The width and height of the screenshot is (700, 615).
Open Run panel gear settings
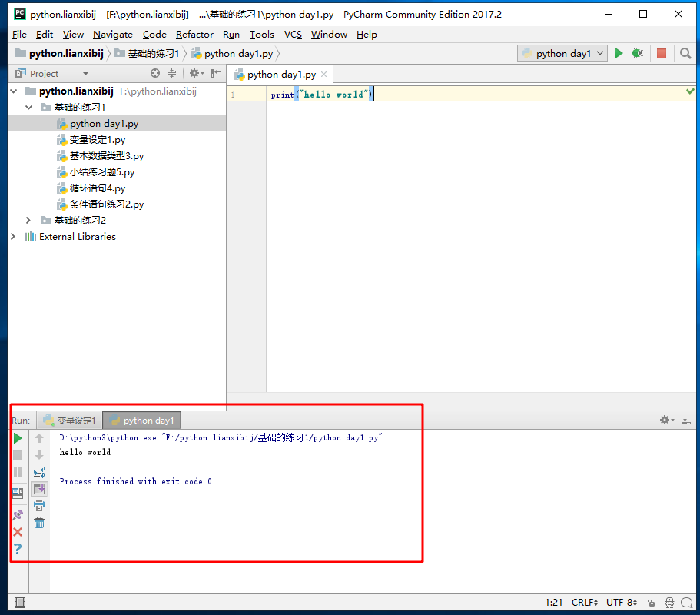[666, 420]
